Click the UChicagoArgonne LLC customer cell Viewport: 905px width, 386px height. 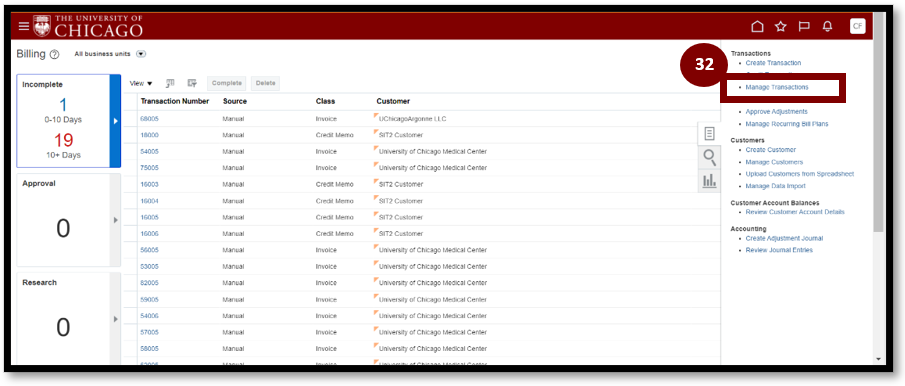pyautogui.click(x=412, y=119)
